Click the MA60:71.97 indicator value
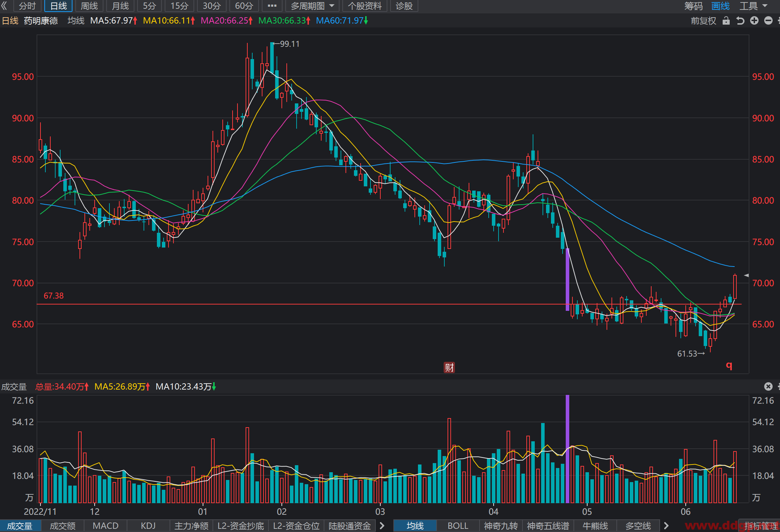Image resolution: width=780 pixels, height=532 pixels. pos(342,21)
